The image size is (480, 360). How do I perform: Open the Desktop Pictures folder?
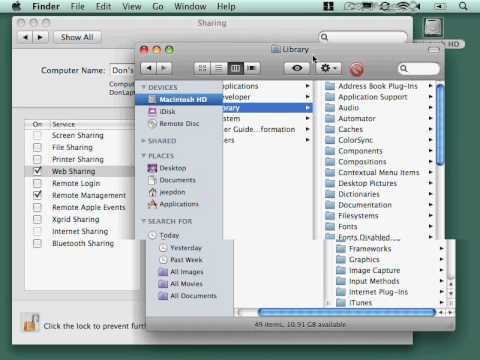click(x=367, y=183)
